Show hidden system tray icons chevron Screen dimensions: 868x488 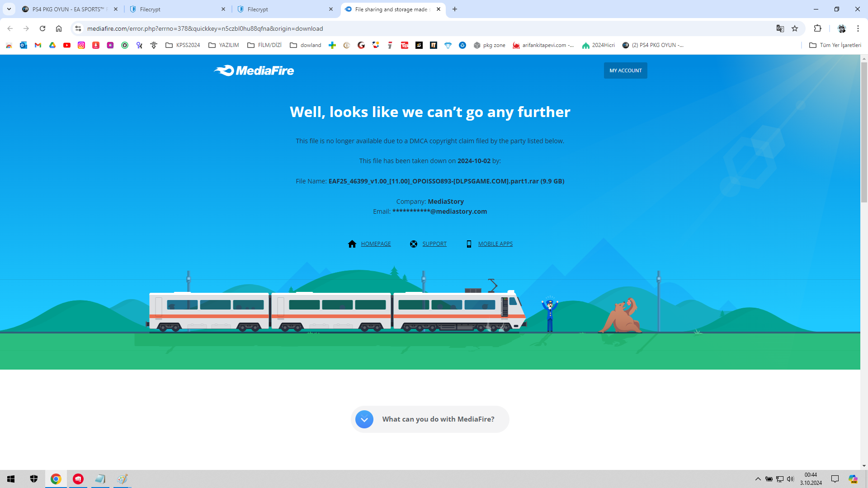758,479
